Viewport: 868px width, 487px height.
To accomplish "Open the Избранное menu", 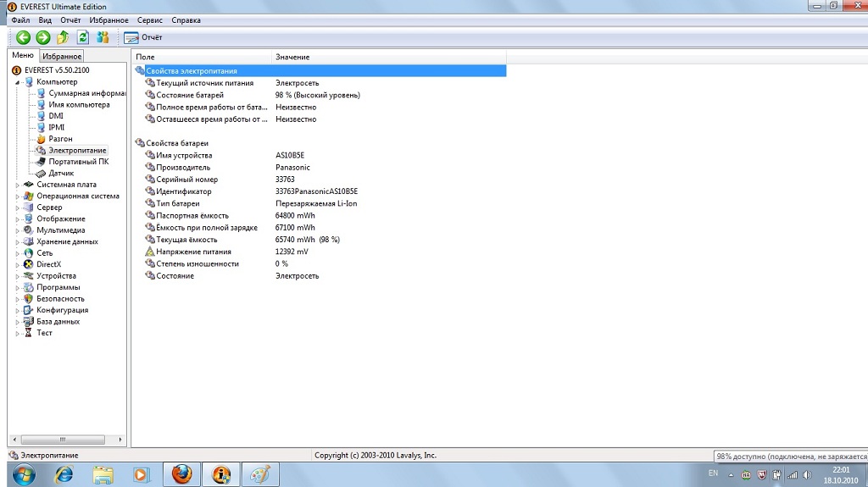I will click(108, 20).
